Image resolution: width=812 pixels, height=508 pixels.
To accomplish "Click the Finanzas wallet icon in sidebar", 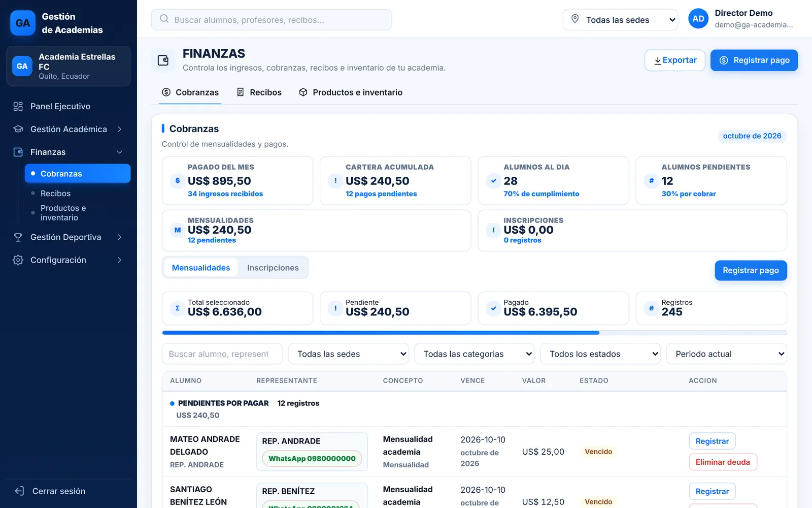I will tap(18, 152).
